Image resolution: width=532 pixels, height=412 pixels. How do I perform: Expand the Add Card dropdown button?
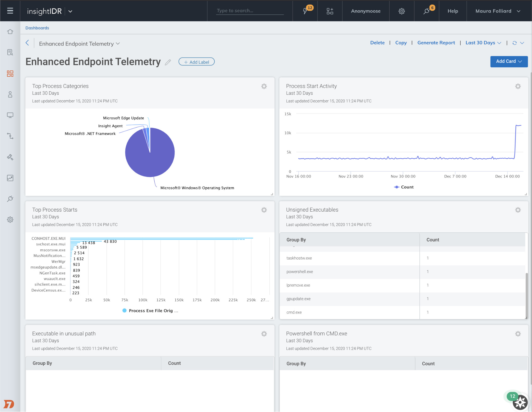point(509,61)
